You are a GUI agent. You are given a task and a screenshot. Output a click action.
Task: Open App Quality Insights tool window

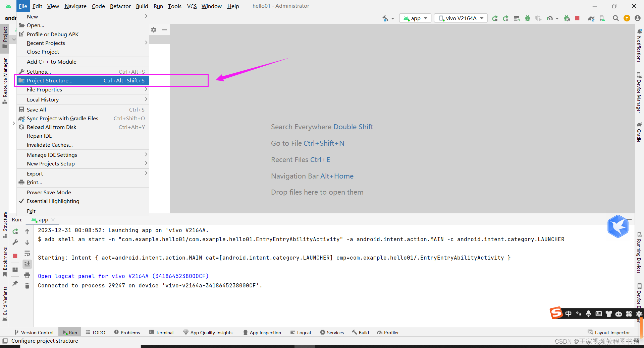click(208, 333)
